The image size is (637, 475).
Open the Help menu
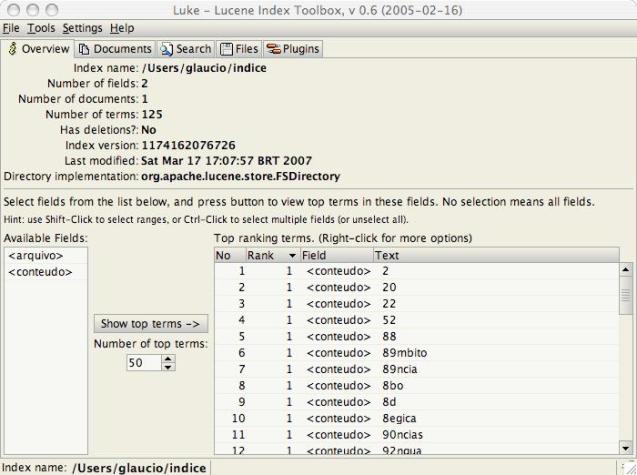click(122, 28)
